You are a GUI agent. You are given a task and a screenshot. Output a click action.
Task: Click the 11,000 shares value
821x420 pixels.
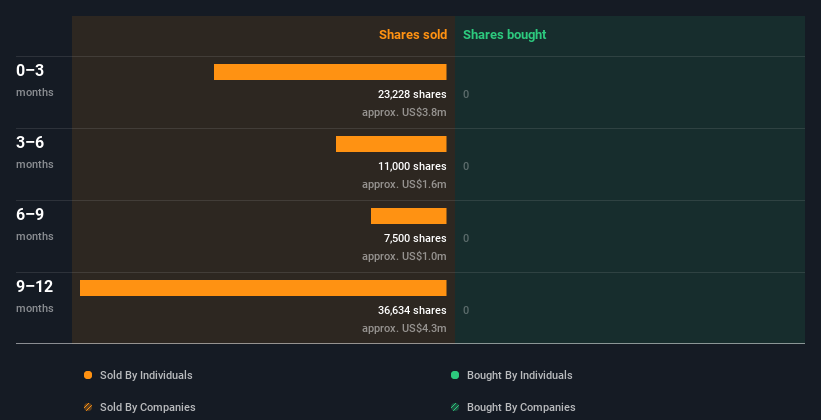[412, 167]
